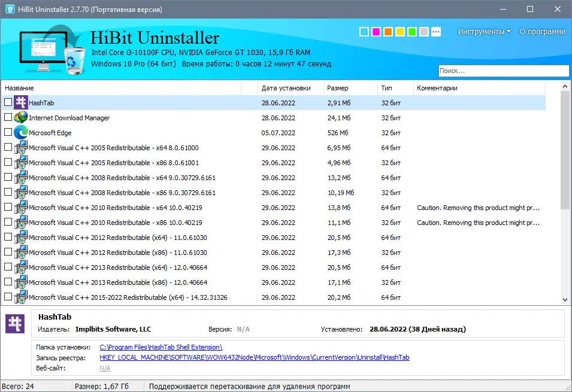572x392 pixels.
Task: Click icon of Visual C++ 2013 (x86) entry
Action: pos(21,282)
